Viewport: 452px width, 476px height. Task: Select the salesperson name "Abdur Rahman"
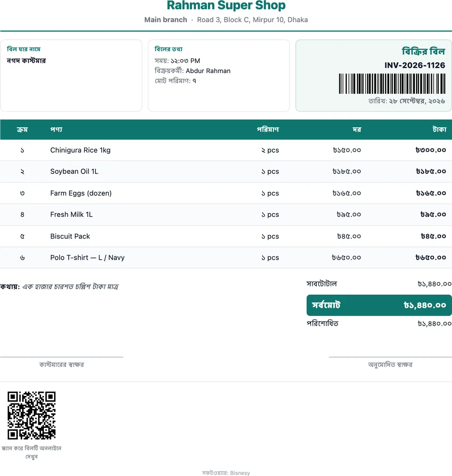point(208,71)
